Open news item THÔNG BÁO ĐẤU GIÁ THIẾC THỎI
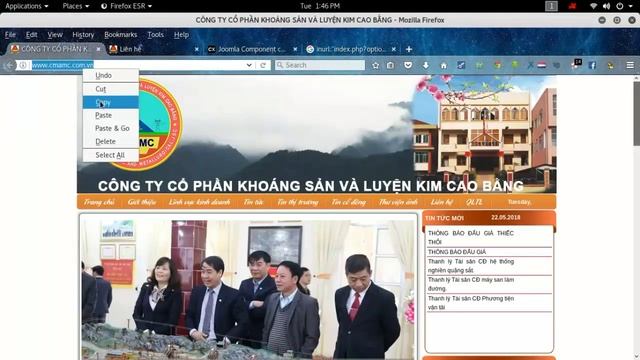Image resolution: width=640 pixels, height=360 pixels. coord(471,238)
